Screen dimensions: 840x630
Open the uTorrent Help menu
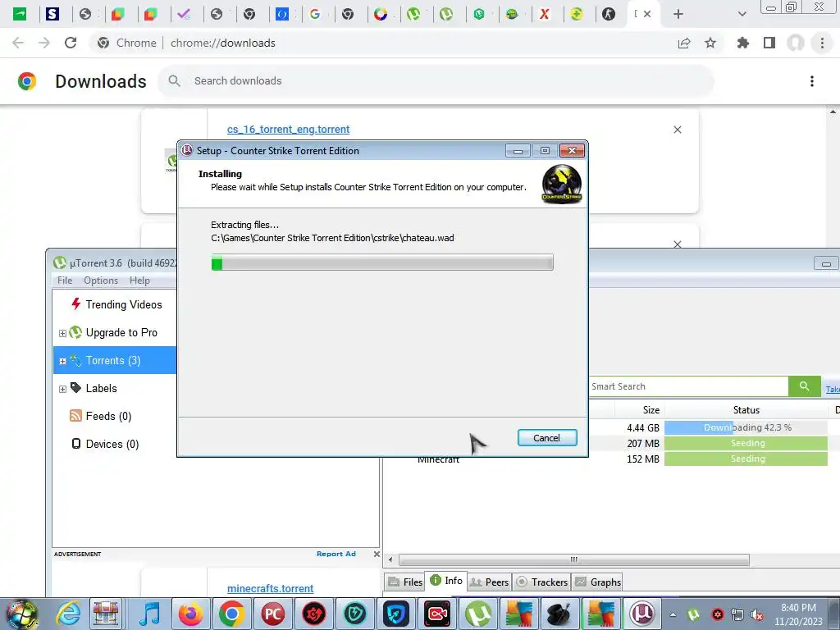coord(139,281)
